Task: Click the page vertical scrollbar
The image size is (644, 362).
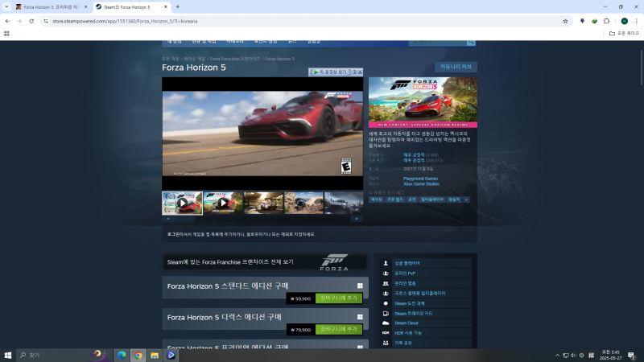Action: click(641, 68)
